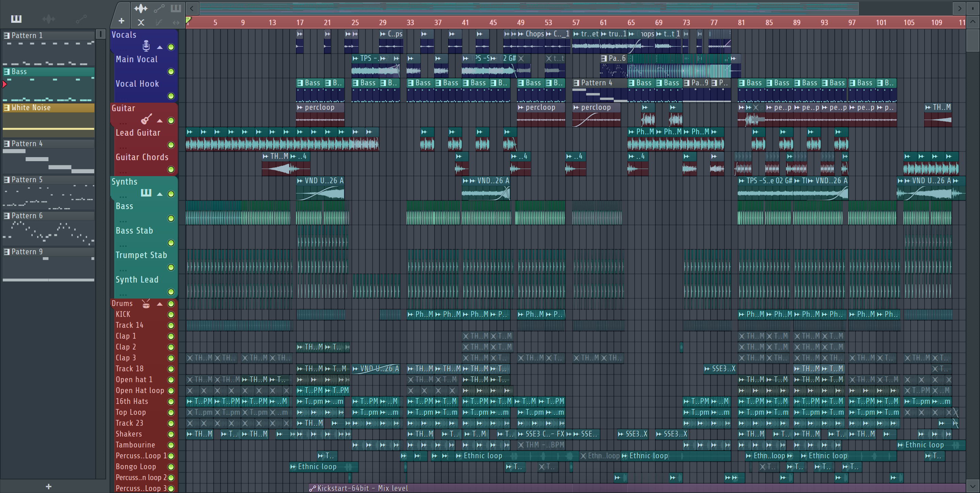Mute the Trumpet Stab track
Screen dimensions: 980x493
coord(171,267)
